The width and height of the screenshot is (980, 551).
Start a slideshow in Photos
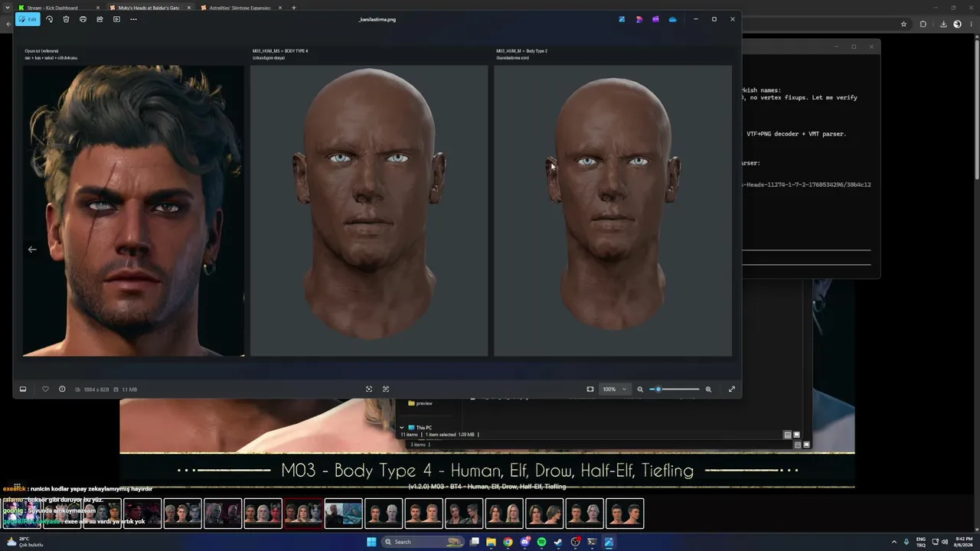(116, 19)
